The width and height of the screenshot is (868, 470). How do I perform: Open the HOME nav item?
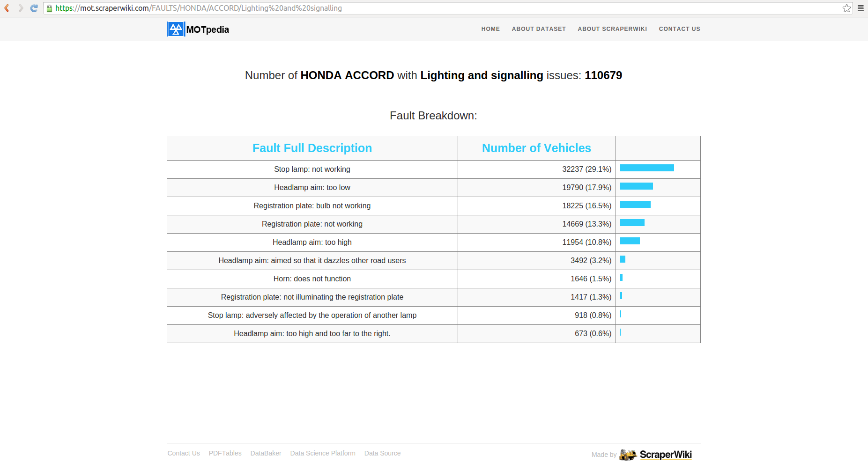tap(490, 29)
